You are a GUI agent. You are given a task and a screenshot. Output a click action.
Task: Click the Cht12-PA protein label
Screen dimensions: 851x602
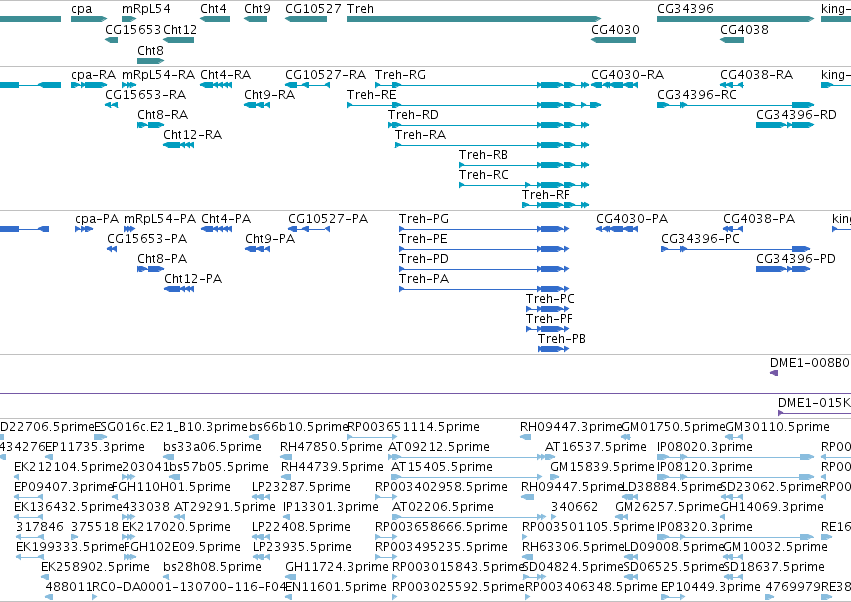click(193, 279)
